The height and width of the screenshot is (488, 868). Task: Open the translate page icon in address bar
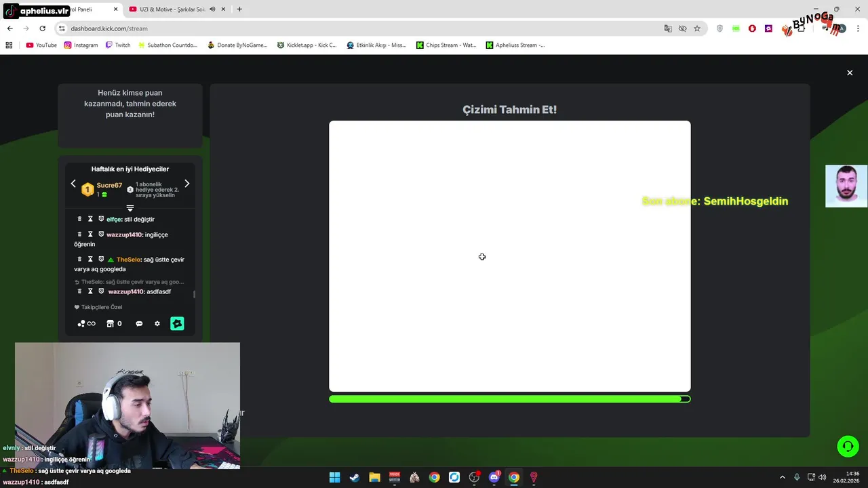point(668,28)
